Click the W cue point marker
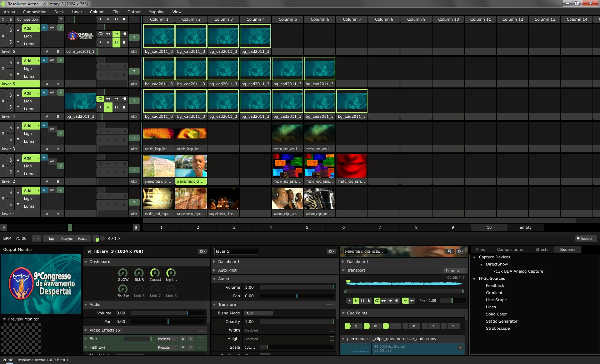This screenshot has height=364, width=600. 367,326
